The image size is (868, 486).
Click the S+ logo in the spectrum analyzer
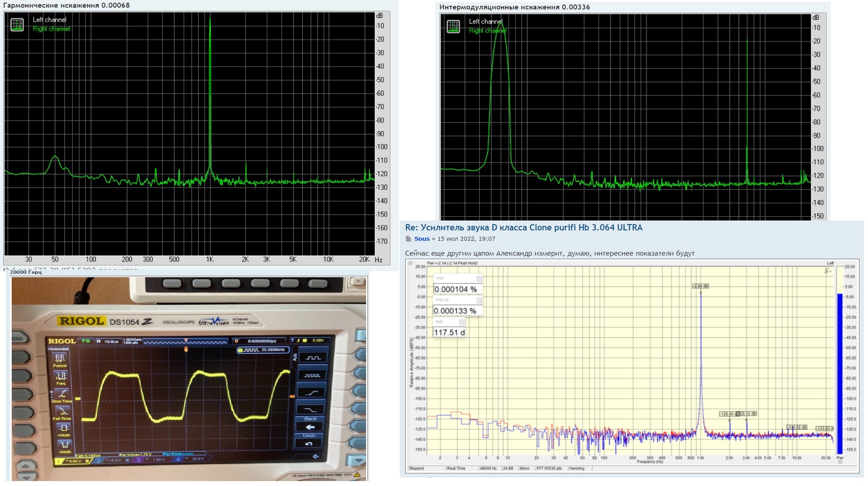pyautogui.click(x=828, y=270)
